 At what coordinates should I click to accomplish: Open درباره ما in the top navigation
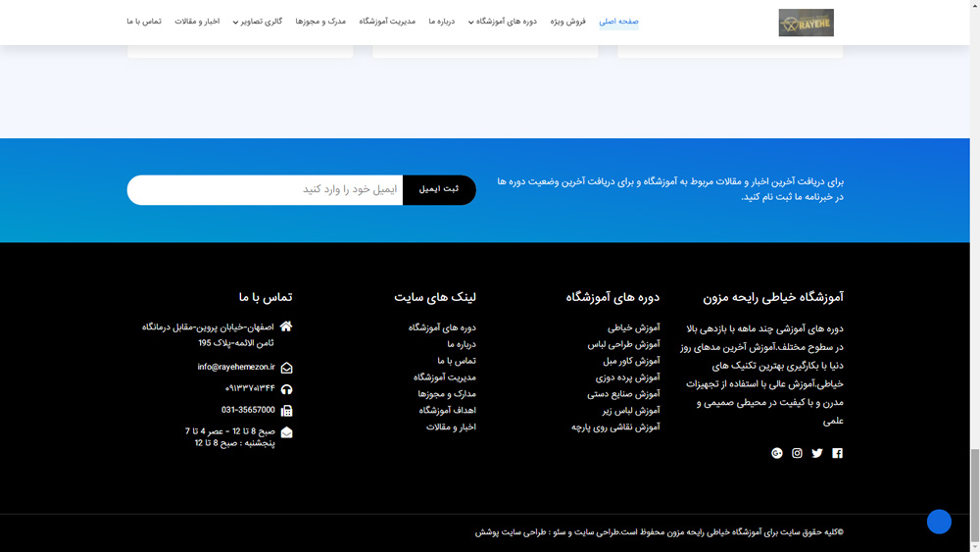[x=441, y=22]
